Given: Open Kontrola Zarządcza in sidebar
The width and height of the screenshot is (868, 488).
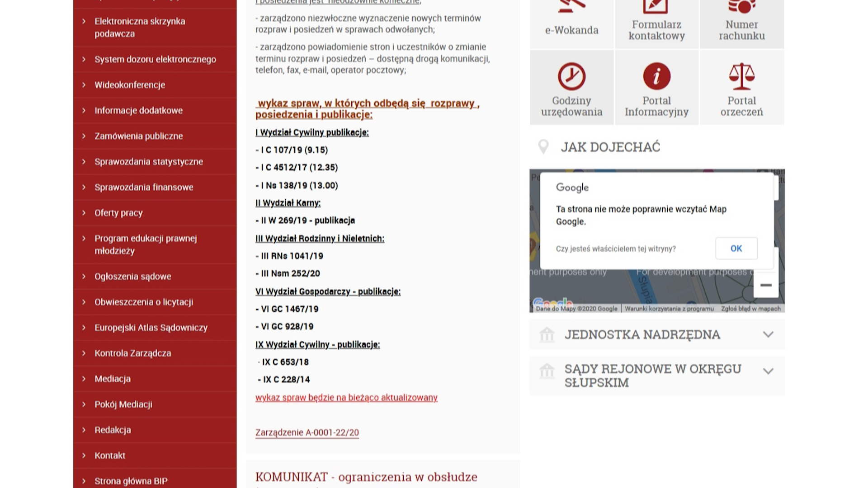Looking at the screenshot, I should tap(155, 353).
